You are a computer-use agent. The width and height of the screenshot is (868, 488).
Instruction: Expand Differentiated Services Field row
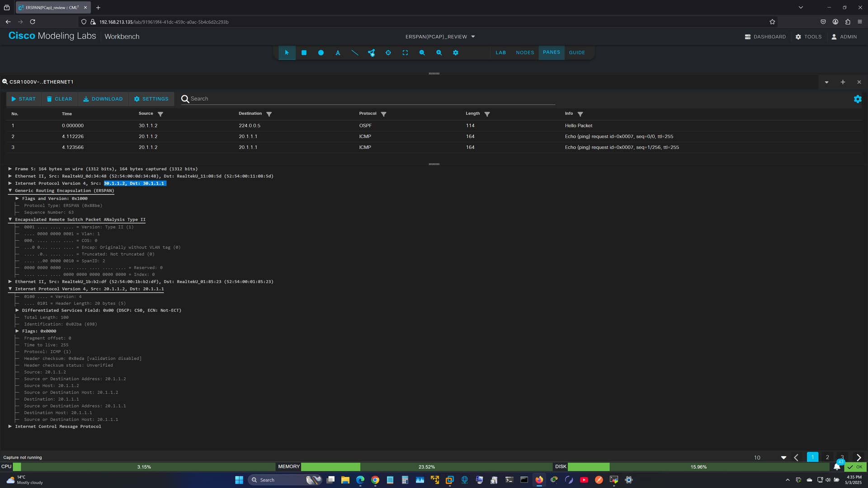tap(17, 310)
